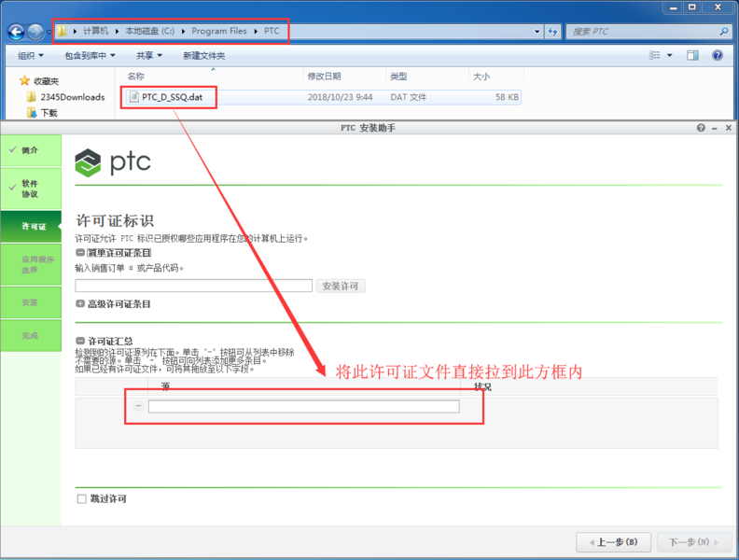The image size is (739, 560).
Task: Click 收藏夹 star in navigation pane
Action: click(x=24, y=81)
